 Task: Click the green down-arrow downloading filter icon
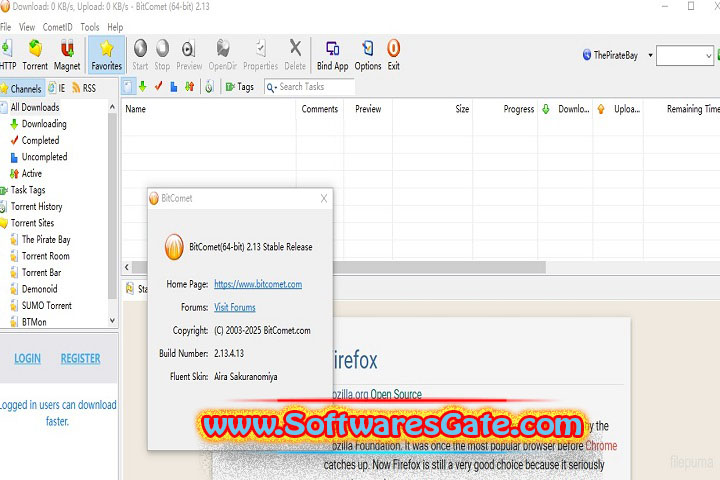[x=143, y=86]
